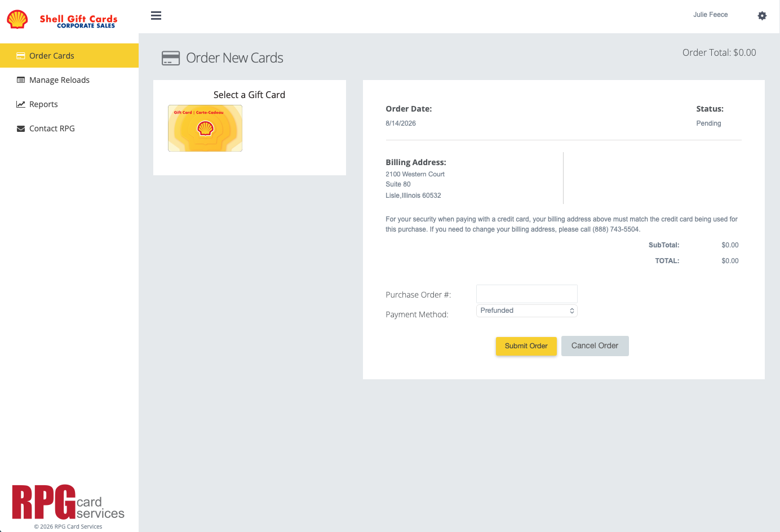This screenshot has width=780, height=532.
Task: Click the Order Total: $0.00 text
Action: click(x=719, y=52)
